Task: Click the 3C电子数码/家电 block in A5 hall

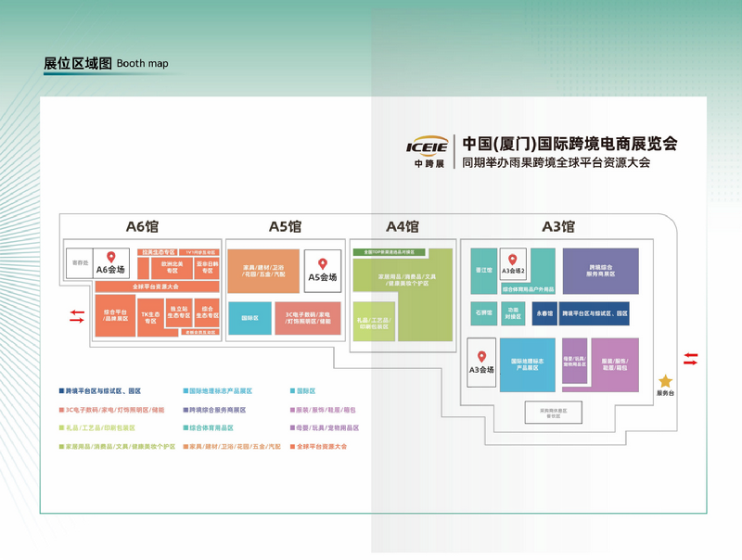Action: click(308, 318)
